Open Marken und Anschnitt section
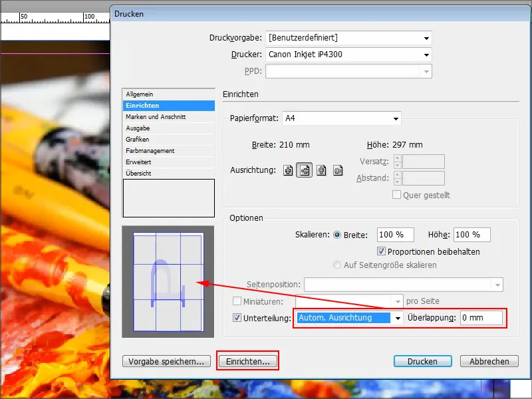Image resolution: width=532 pixels, height=399 pixels. coord(169,117)
